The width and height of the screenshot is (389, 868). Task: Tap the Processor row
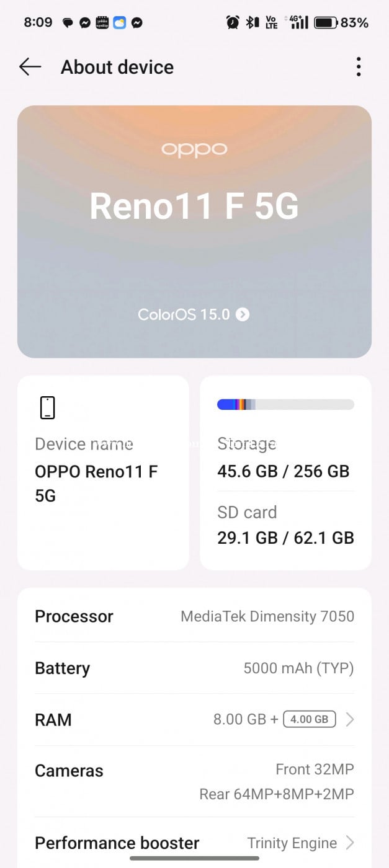click(194, 616)
